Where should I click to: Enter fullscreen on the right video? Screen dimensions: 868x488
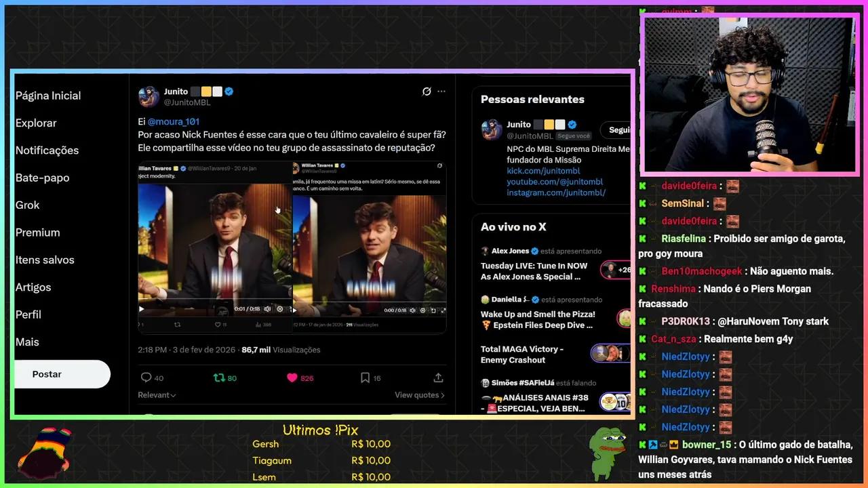tap(443, 310)
